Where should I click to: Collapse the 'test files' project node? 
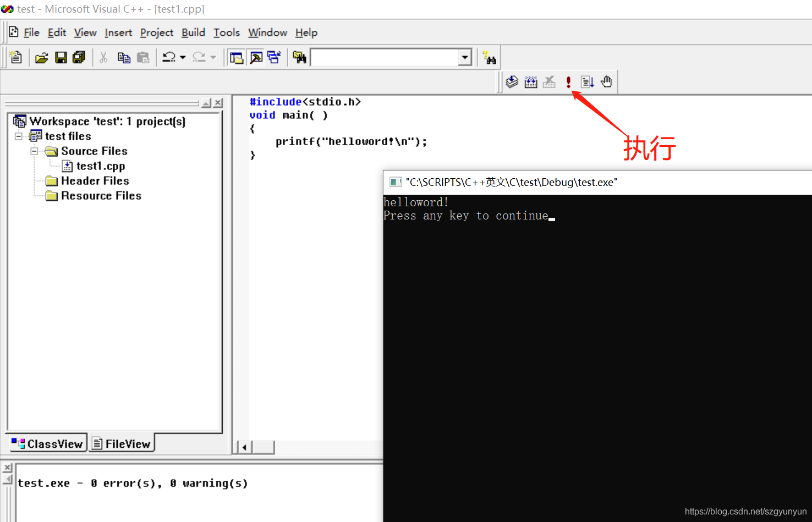click(x=19, y=136)
